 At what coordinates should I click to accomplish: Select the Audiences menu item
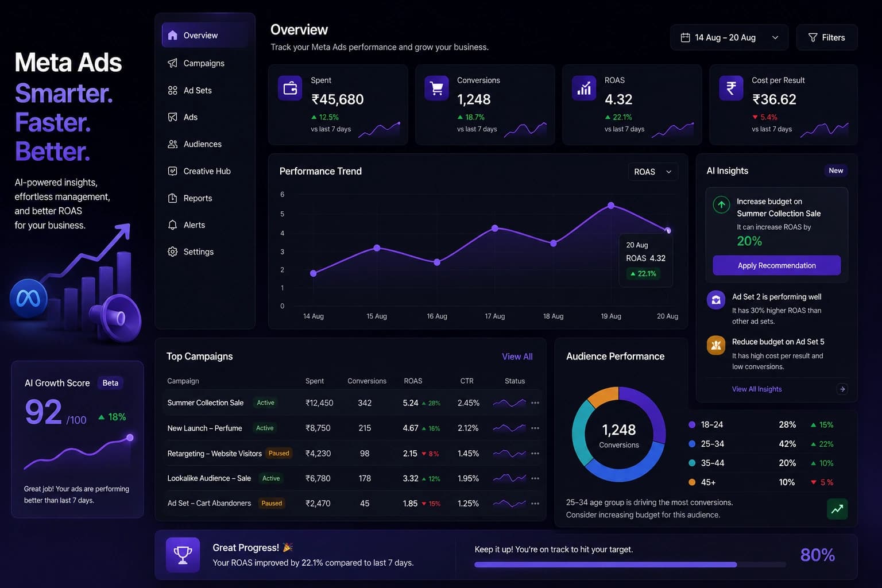click(x=205, y=144)
